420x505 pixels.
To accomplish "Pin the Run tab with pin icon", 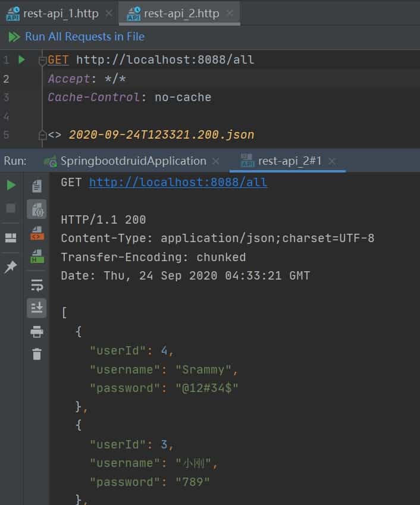I will pos(11,266).
